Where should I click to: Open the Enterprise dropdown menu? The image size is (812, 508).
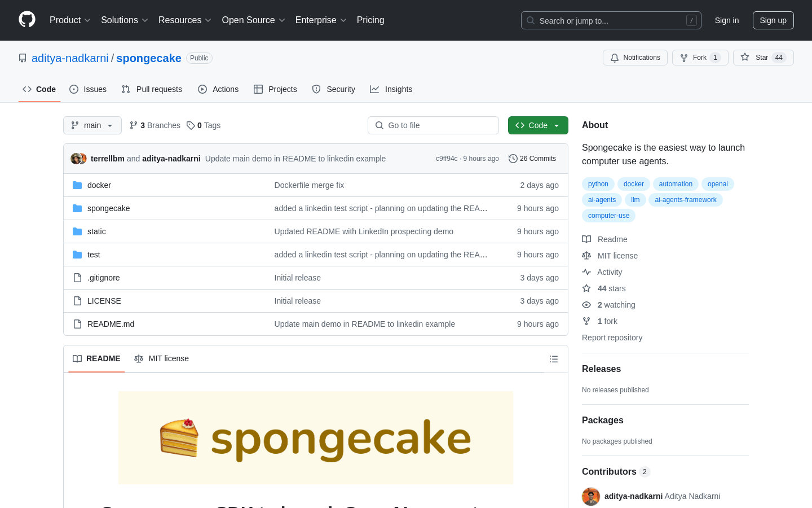(x=321, y=20)
